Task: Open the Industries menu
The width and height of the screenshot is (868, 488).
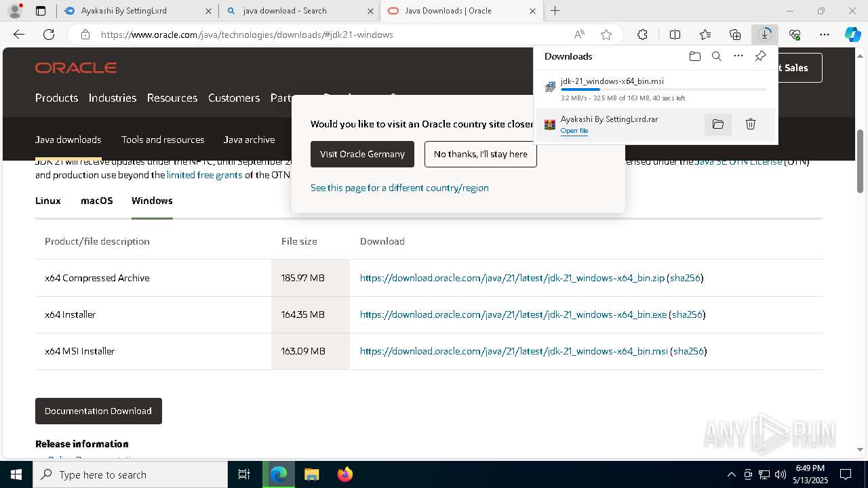Action: tap(113, 98)
